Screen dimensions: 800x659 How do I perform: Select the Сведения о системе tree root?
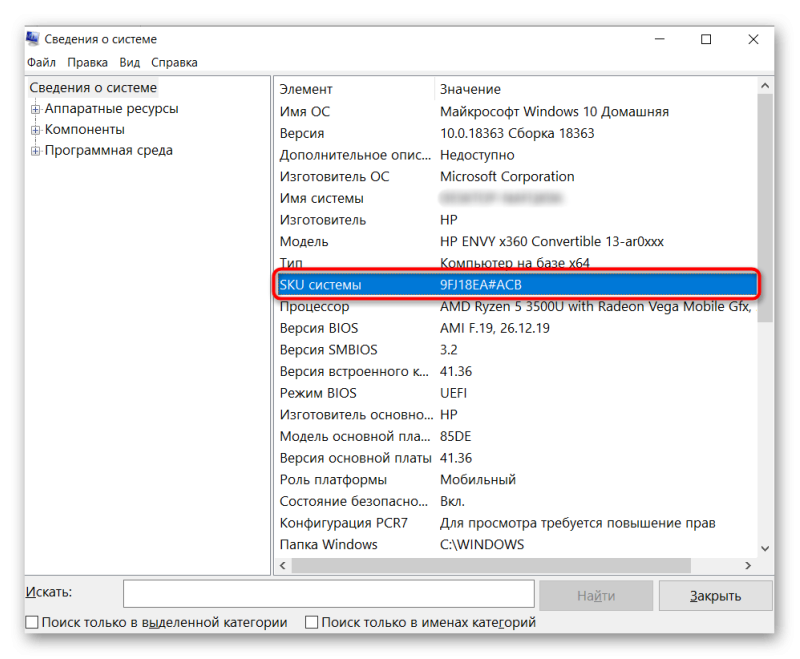93,88
